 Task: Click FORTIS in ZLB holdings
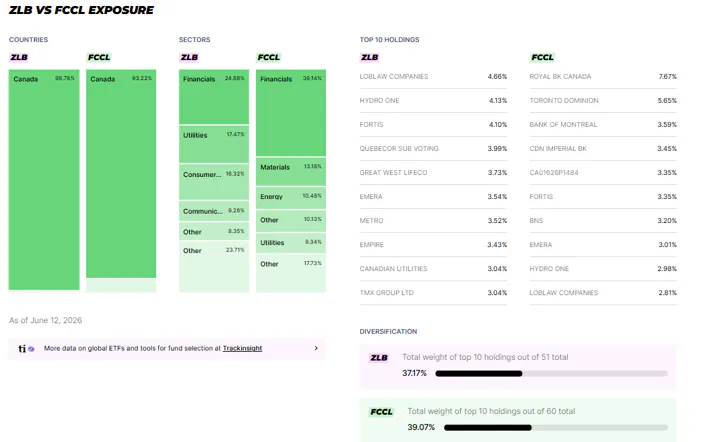tap(371, 125)
